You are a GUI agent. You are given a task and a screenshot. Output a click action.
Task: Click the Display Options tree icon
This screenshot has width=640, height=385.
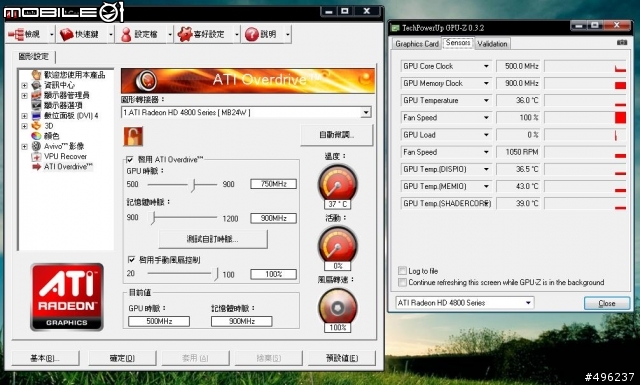[x=37, y=105]
